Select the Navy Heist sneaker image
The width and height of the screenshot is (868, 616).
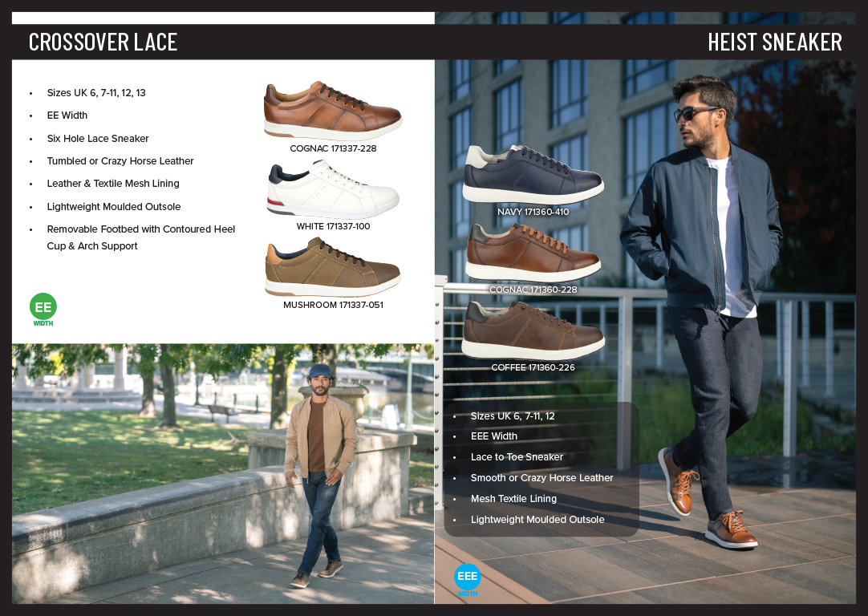pyautogui.click(x=532, y=176)
